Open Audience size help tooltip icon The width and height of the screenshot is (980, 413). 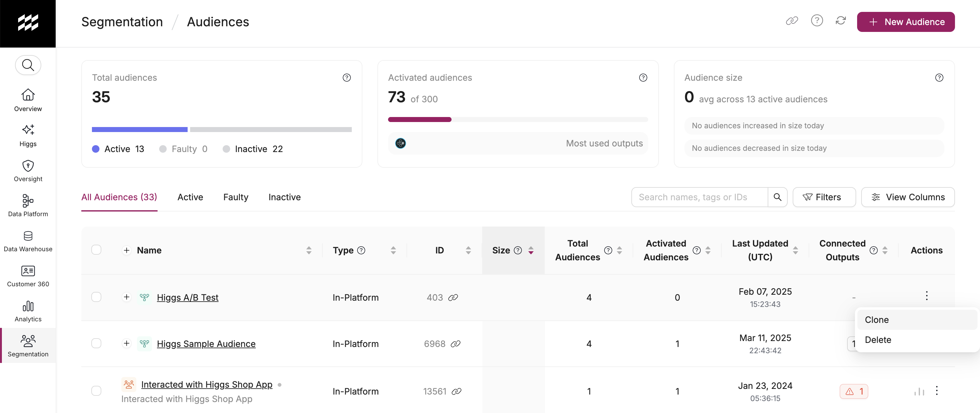[939, 78]
